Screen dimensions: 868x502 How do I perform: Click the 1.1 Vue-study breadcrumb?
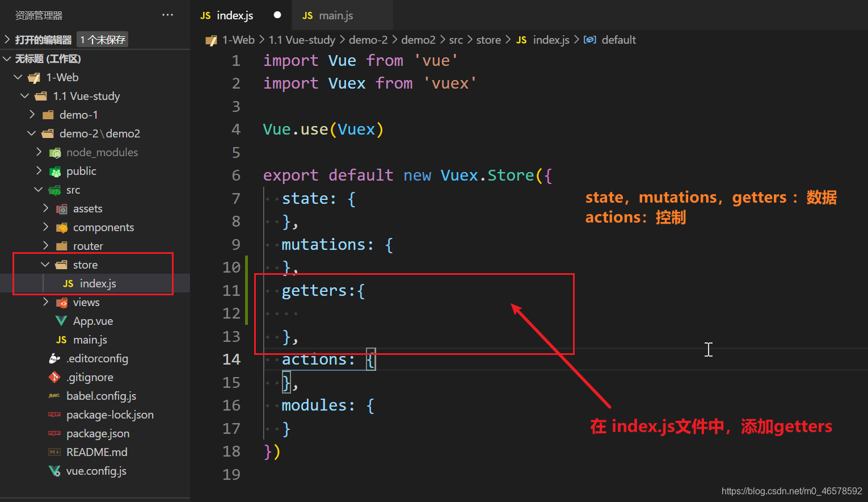(x=302, y=40)
